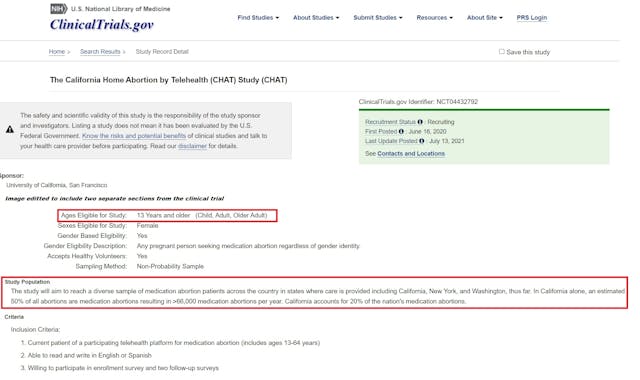The image size is (640, 380).
Task: Expand the Resources dropdown menu
Action: (x=434, y=18)
